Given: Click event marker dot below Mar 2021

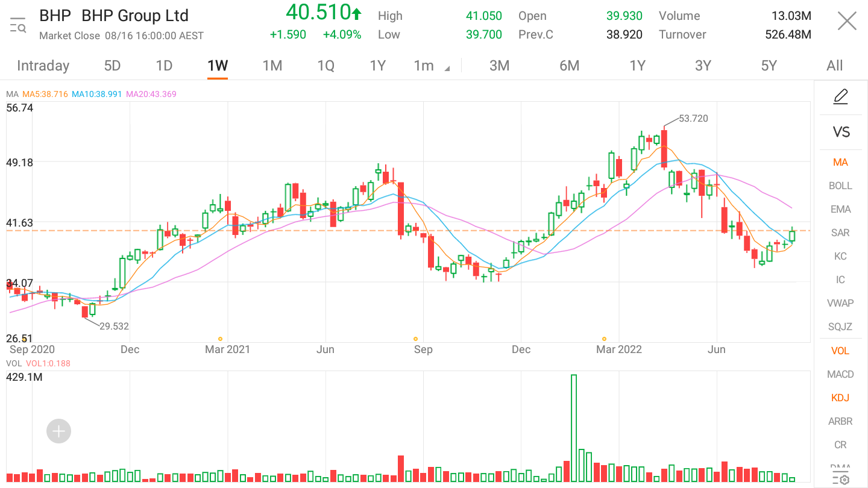Looking at the screenshot, I should (220, 339).
